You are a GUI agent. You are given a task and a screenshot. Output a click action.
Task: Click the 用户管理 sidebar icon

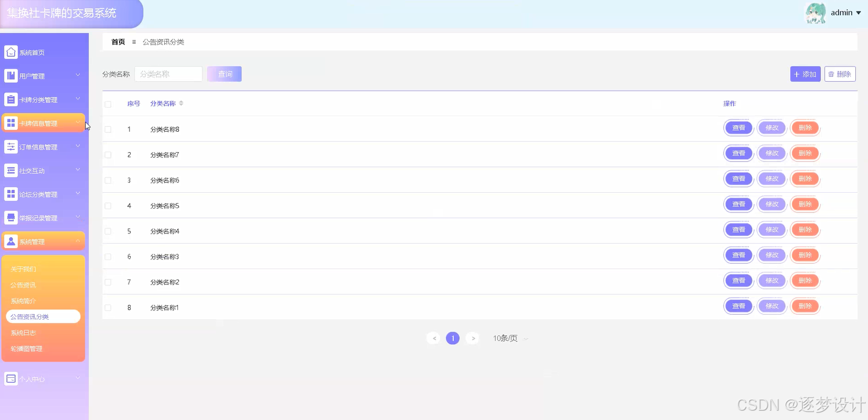click(11, 76)
